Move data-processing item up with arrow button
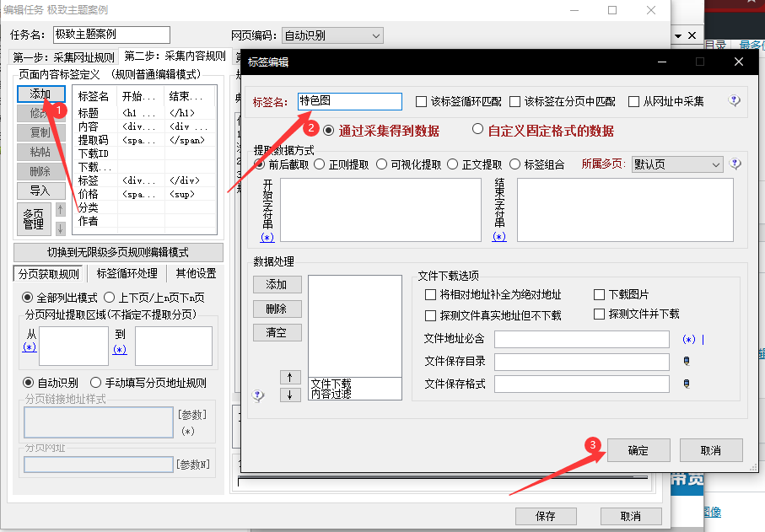The width and height of the screenshot is (765, 532). pos(290,377)
